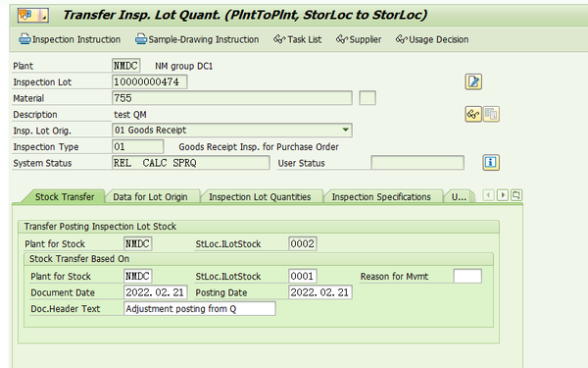Open the Inspection Specifications tab
Screen dimensions: 588x368
coord(381,197)
